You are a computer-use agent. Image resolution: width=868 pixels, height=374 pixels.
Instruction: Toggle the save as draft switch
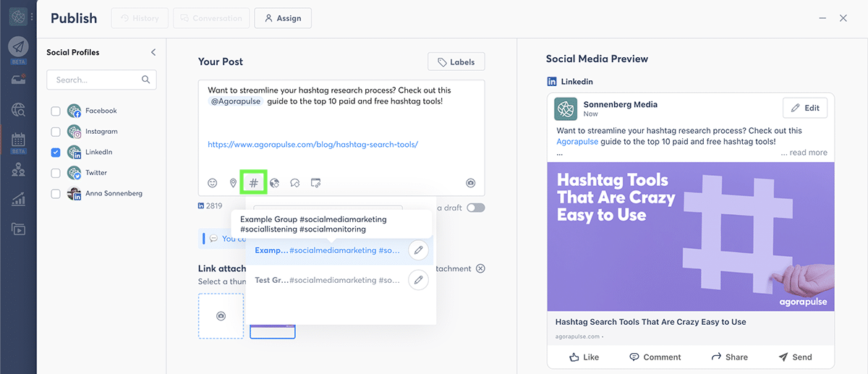[476, 208]
